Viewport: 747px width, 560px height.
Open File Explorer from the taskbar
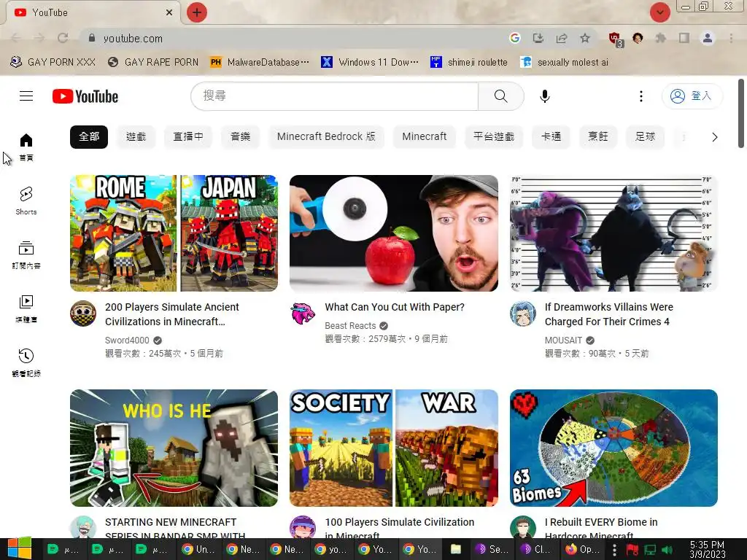(x=456, y=549)
